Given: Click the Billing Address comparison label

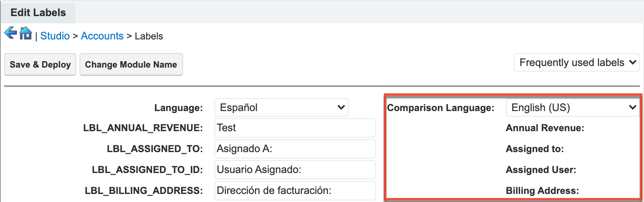Looking at the screenshot, I should [542, 191].
